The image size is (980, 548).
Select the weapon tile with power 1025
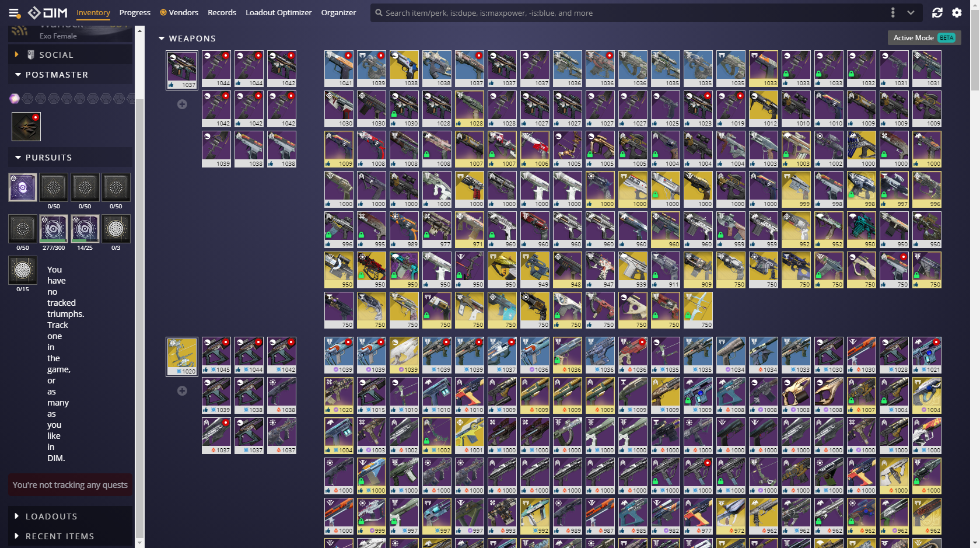pyautogui.click(x=666, y=109)
